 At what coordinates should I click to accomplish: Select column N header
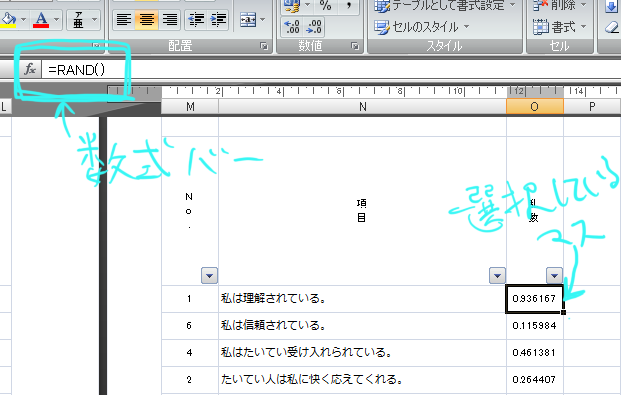click(362, 107)
